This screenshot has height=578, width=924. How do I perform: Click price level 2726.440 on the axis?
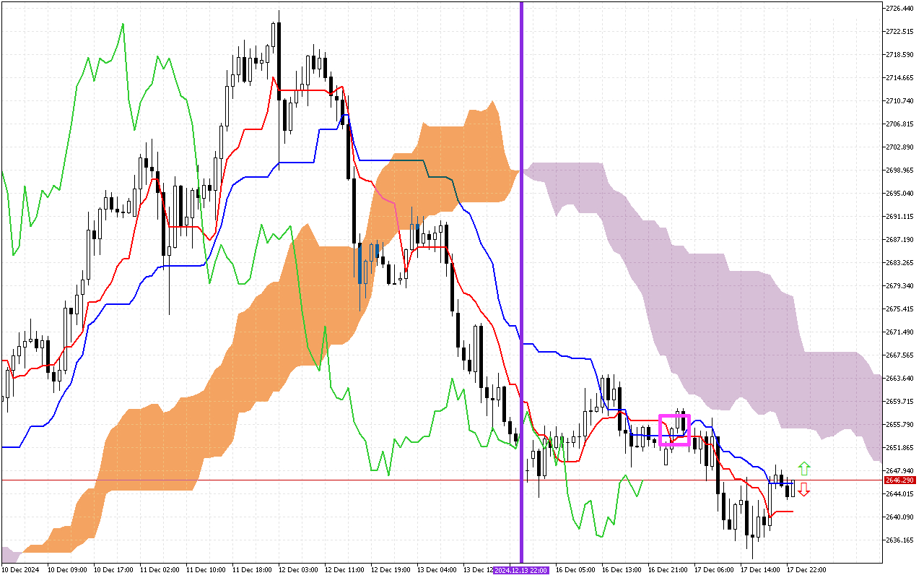pyautogui.click(x=899, y=9)
